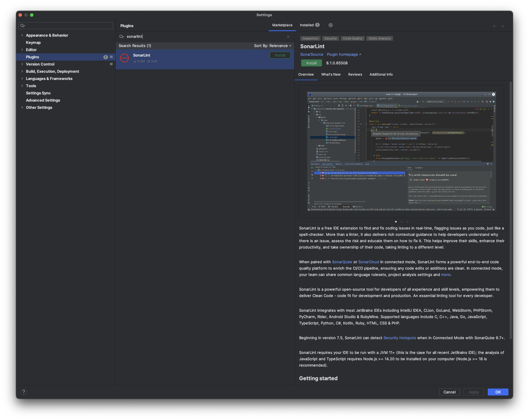The image size is (529, 420).
Task: Click the 5.5M downloads count
Action: (139, 61)
